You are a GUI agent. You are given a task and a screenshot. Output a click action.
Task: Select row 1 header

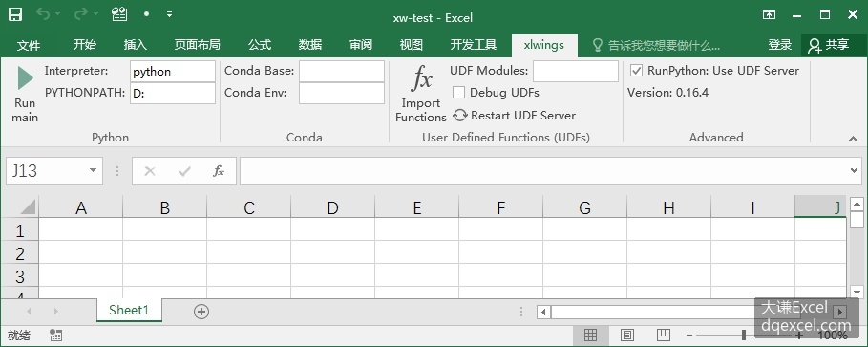(x=19, y=229)
